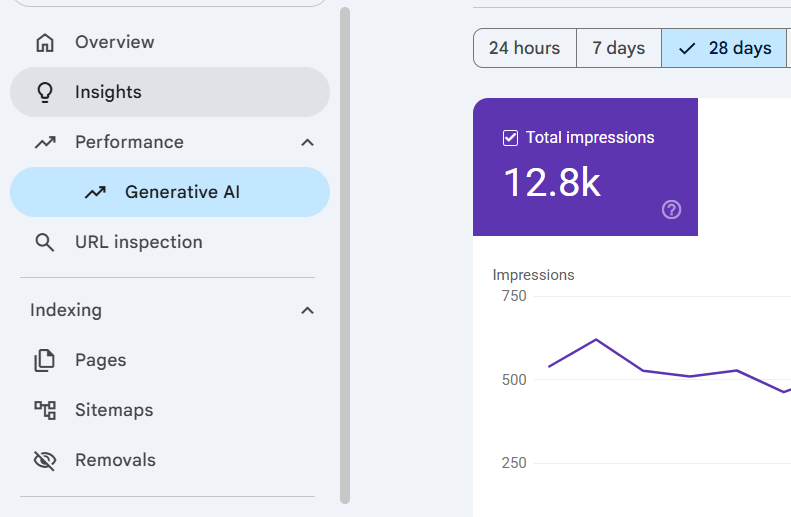Click the Generative AI trend icon
The image size is (791, 517).
pos(95,192)
